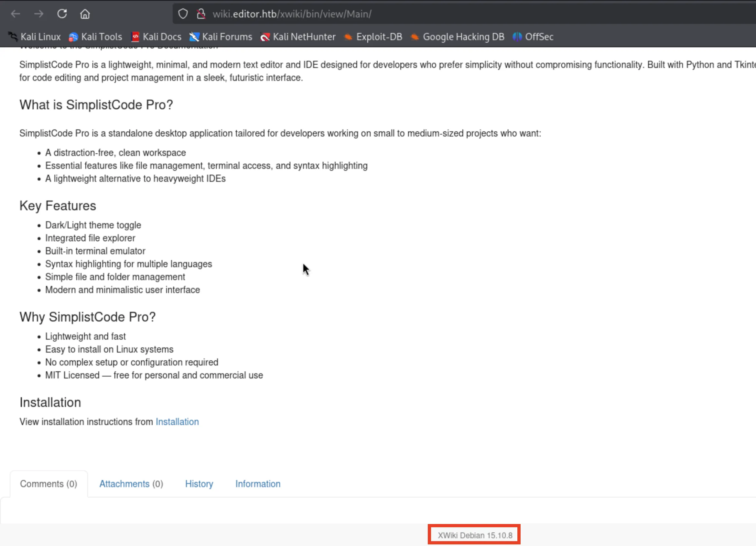The image size is (756, 546).
Task: Open the Exploit-DB bookmark
Action: pyautogui.click(x=373, y=37)
